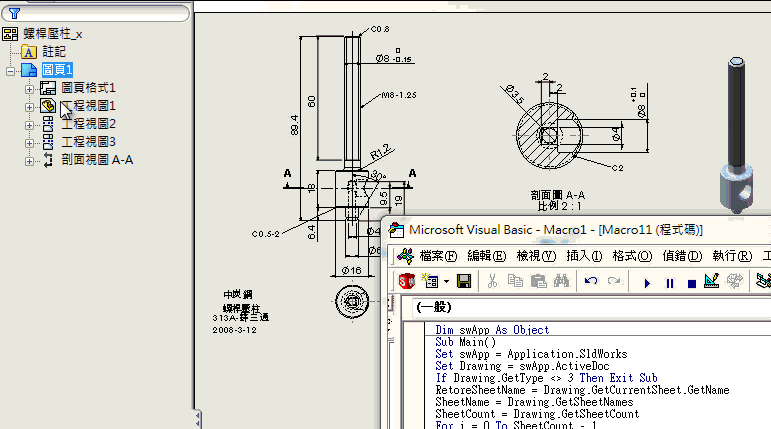
Task: Click the Insert UserForm toolbar icon
Action: click(x=430, y=281)
